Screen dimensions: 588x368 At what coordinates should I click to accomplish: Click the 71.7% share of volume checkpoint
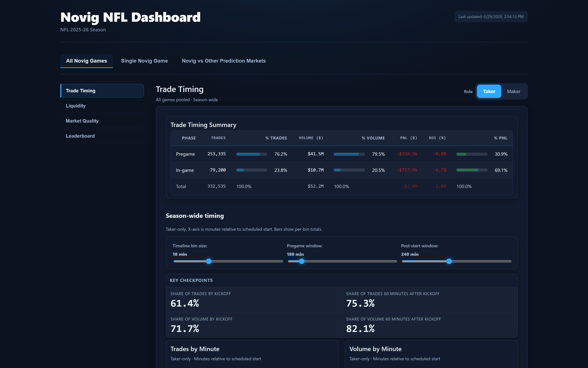pyautogui.click(x=185, y=329)
